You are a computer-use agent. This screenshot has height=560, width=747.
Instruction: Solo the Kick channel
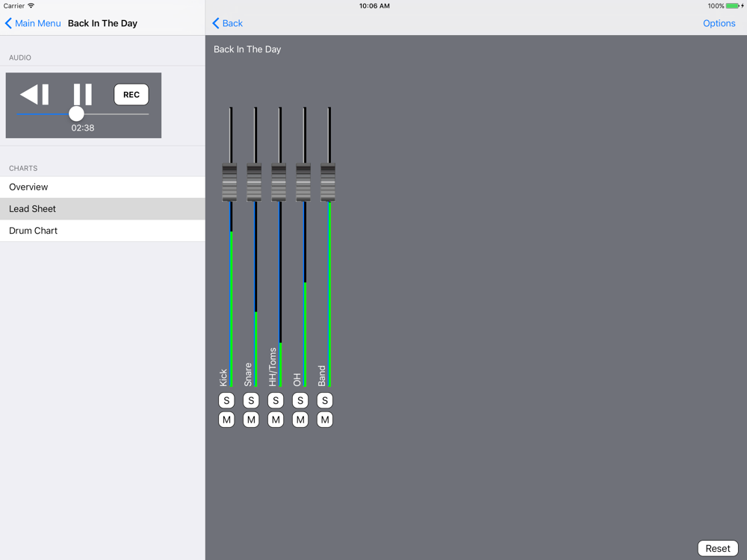226,401
